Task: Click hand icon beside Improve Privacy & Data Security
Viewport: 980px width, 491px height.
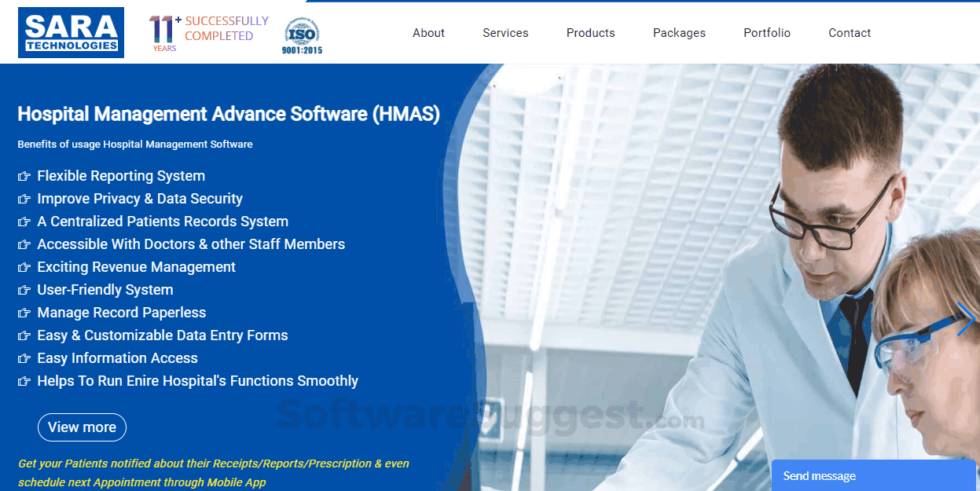Action: tap(24, 200)
